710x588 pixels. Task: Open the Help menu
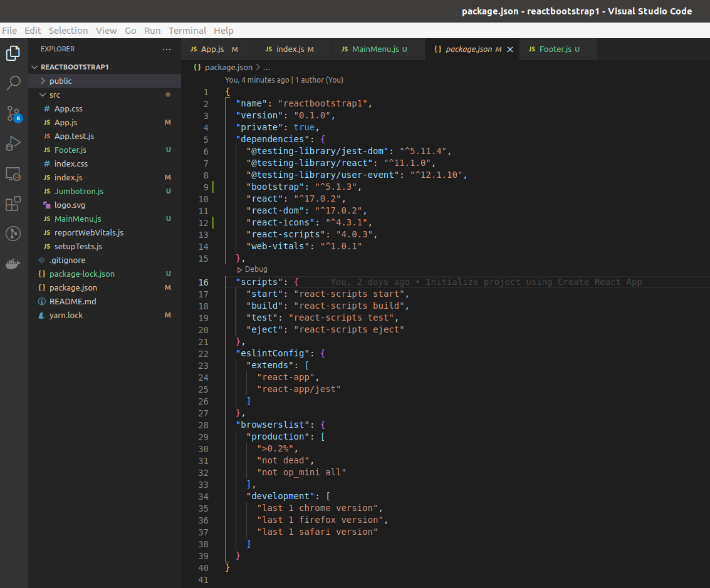[224, 30]
